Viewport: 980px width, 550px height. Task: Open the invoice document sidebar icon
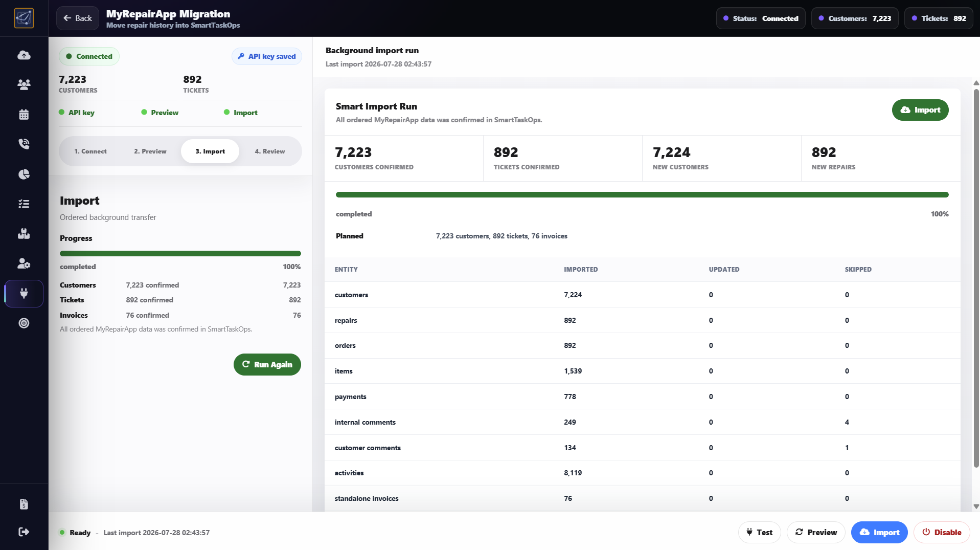click(x=24, y=504)
